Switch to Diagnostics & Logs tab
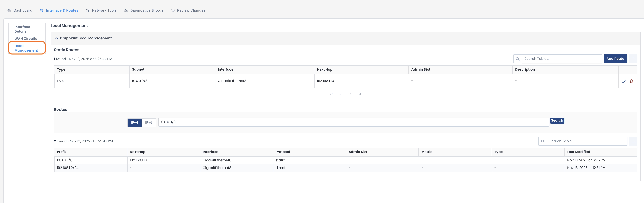This screenshot has height=203, width=644. [144, 10]
